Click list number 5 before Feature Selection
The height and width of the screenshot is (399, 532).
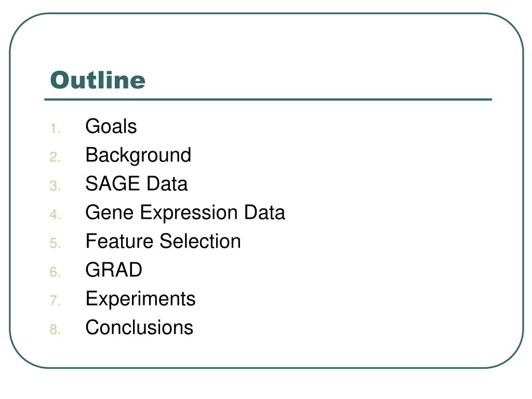pyautogui.click(x=55, y=244)
